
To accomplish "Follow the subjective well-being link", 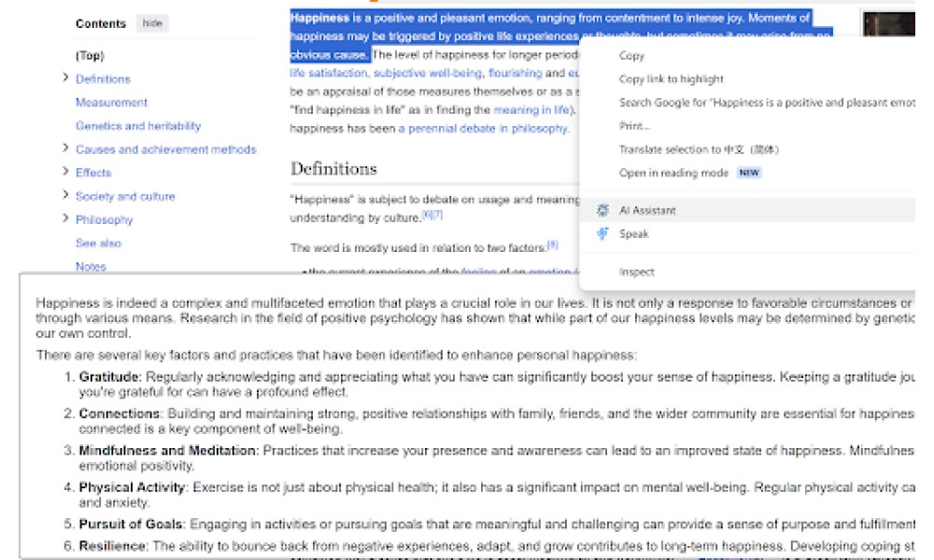I will [x=428, y=73].
